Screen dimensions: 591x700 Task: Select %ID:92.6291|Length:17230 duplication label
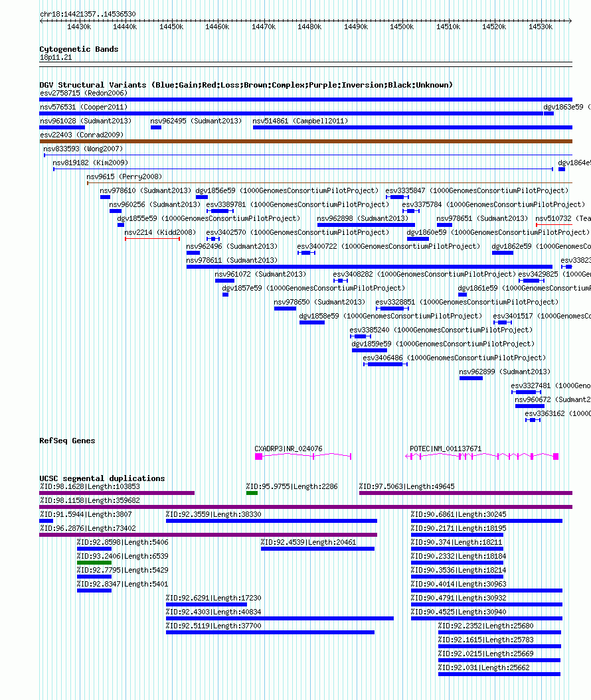click(214, 597)
